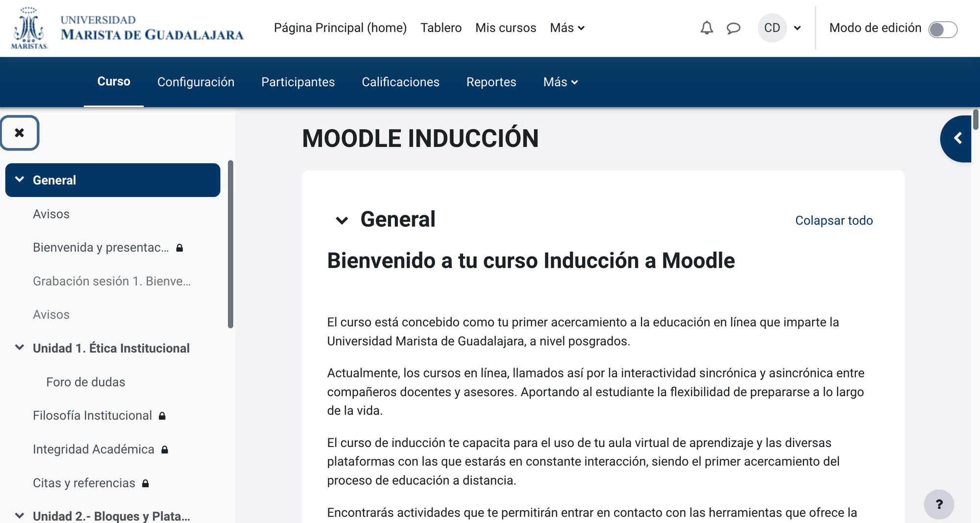The height and width of the screenshot is (523, 980).
Task: Click the course index scrollbar
Action: (x=230, y=244)
